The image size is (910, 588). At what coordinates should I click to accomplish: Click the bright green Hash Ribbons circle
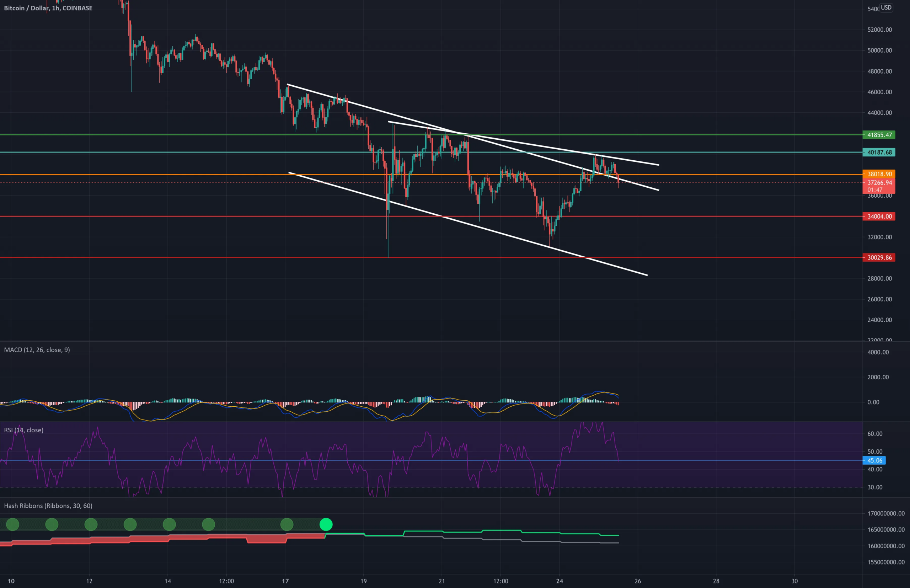coord(326,524)
